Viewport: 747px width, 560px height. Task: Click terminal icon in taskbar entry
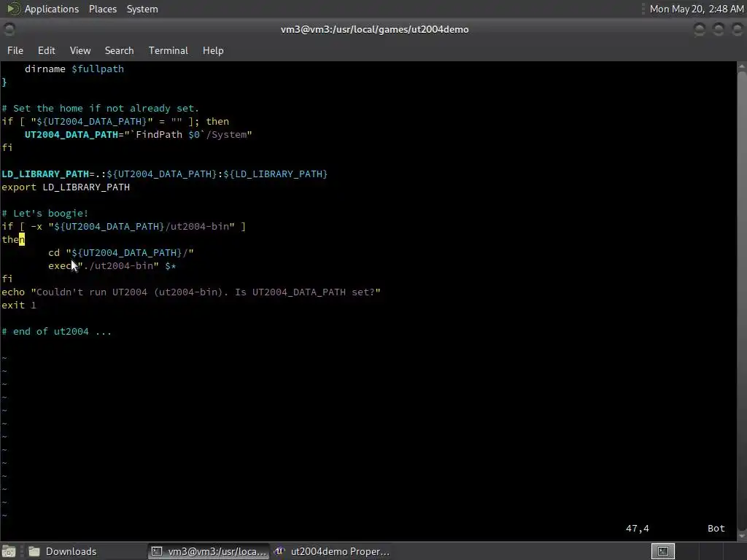pyautogui.click(x=156, y=551)
